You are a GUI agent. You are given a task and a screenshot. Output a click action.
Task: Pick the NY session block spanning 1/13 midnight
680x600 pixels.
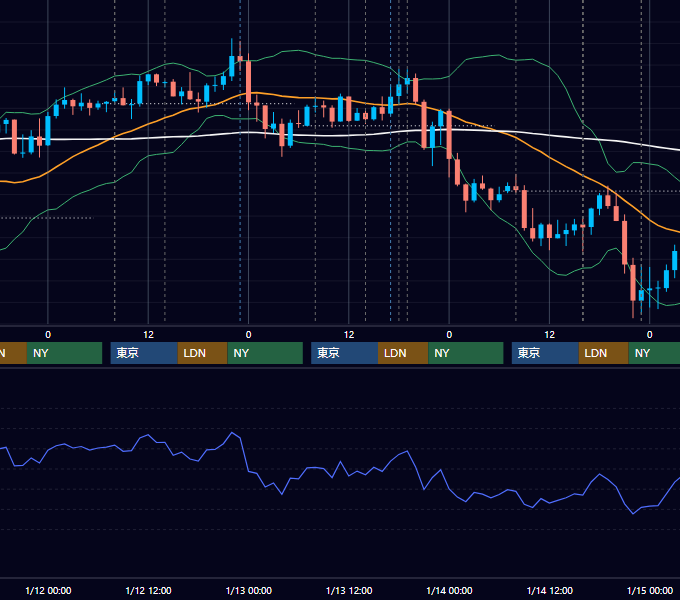click(265, 353)
